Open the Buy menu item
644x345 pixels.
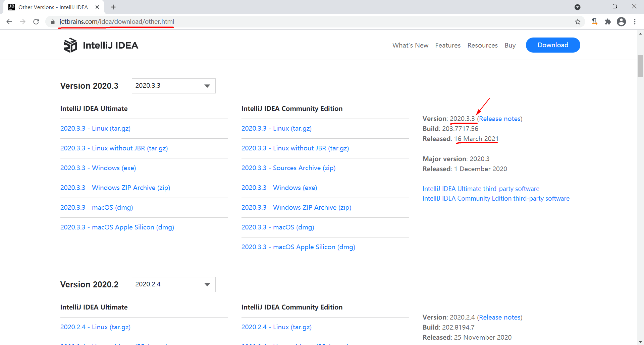(510, 45)
